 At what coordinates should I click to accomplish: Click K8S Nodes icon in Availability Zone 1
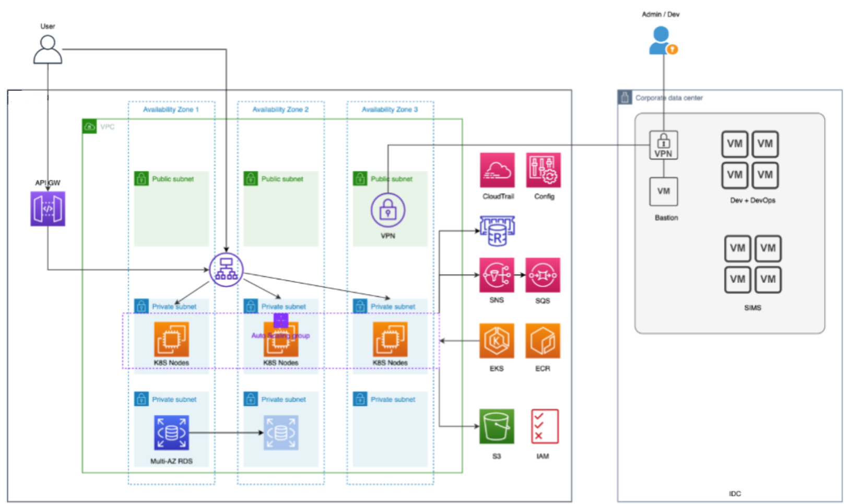click(x=171, y=340)
